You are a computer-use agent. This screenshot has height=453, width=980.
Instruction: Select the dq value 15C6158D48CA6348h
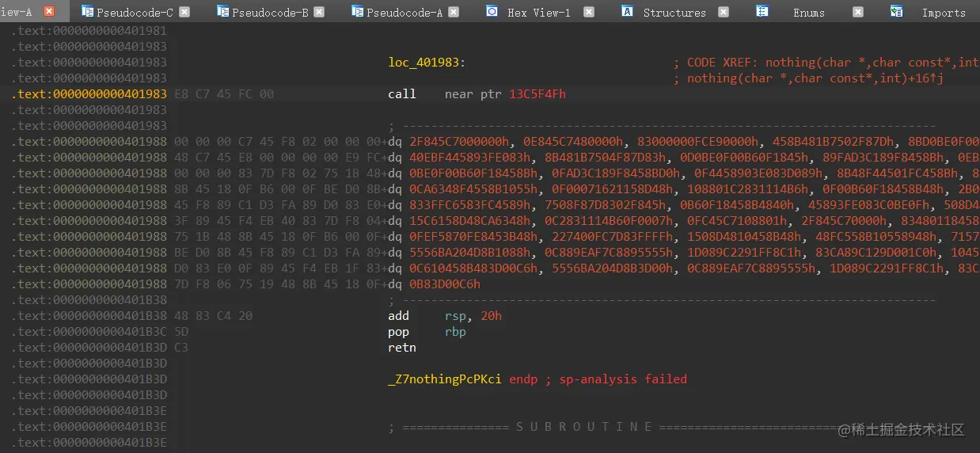coord(470,221)
